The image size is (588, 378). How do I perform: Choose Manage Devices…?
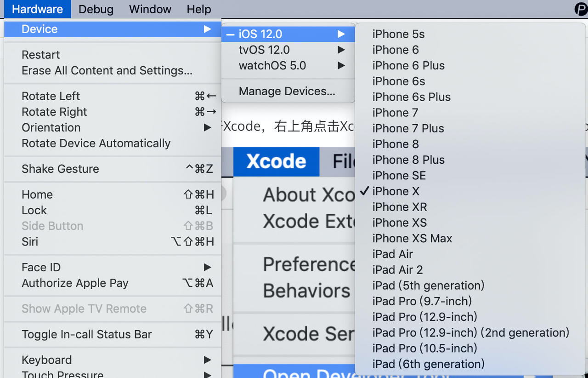pos(288,91)
